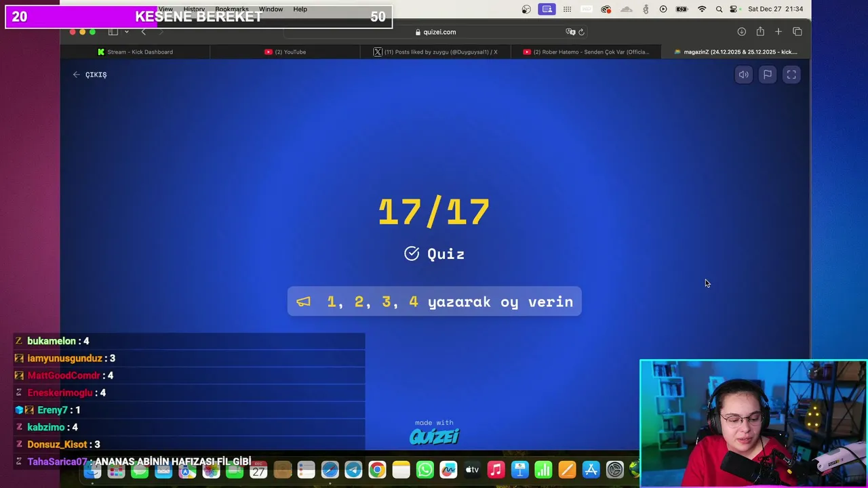Open Notes from the dock
868x488 pixels.
coord(401,470)
